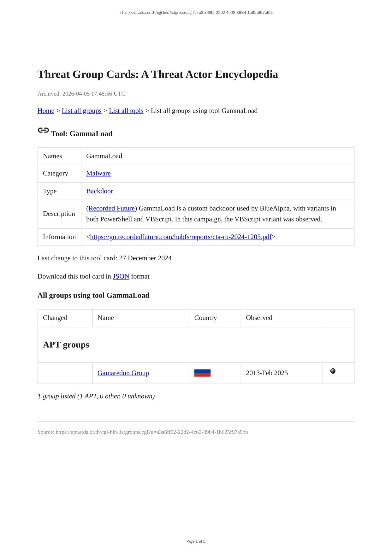Click the chain link icon beside Tool heading
392x554 pixels.
click(43, 130)
